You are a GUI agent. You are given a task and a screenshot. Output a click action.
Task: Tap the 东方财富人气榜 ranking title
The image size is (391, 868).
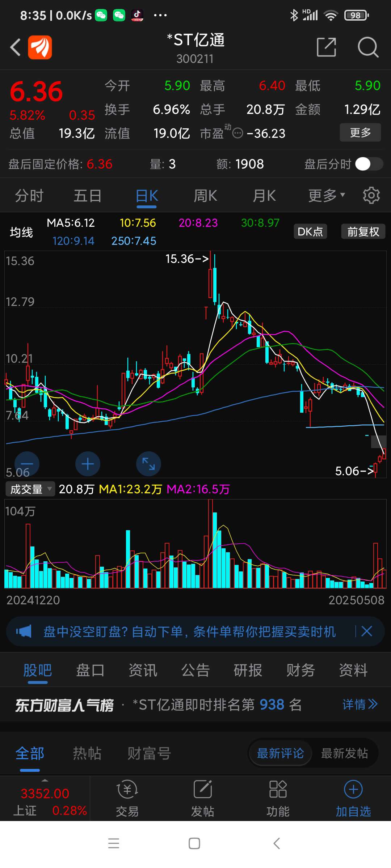(64, 705)
